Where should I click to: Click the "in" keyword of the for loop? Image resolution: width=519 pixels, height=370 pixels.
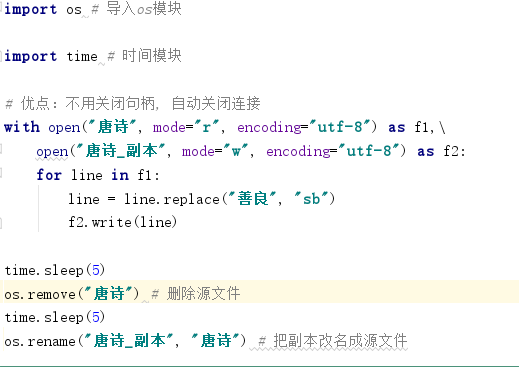coord(120,175)
